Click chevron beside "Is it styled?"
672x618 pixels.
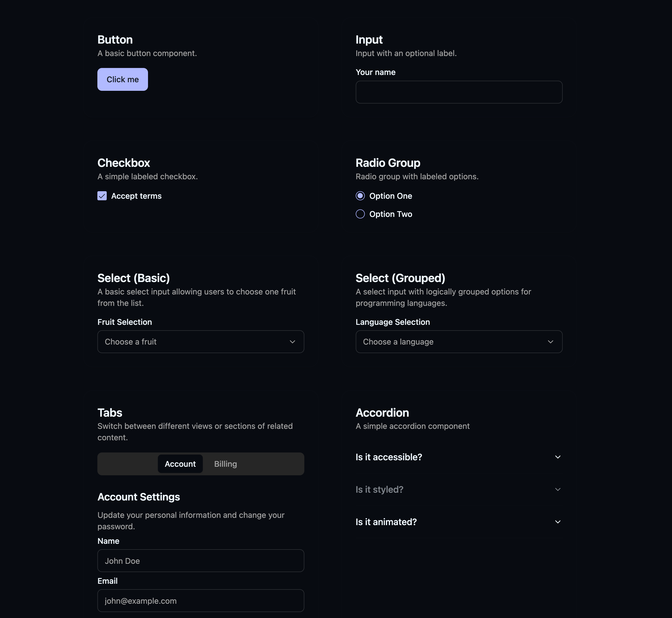click(557, 490)
